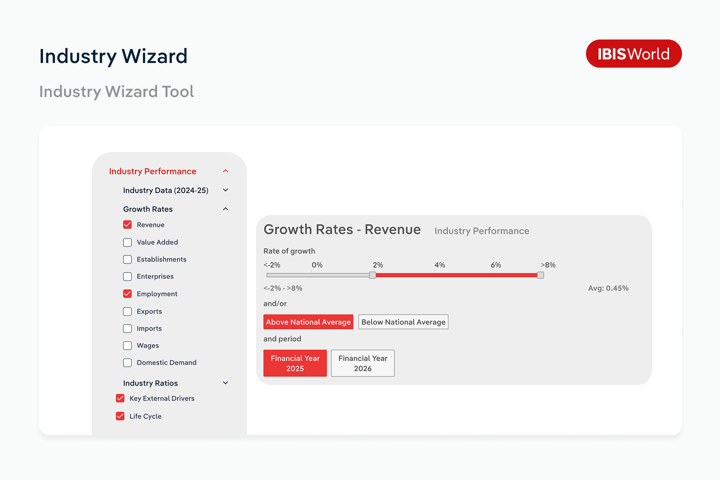Image resolution: width=720 pixels, height=480 pixels.
Task: Uncheck the Employment checkbox
Action: point(127,294)
